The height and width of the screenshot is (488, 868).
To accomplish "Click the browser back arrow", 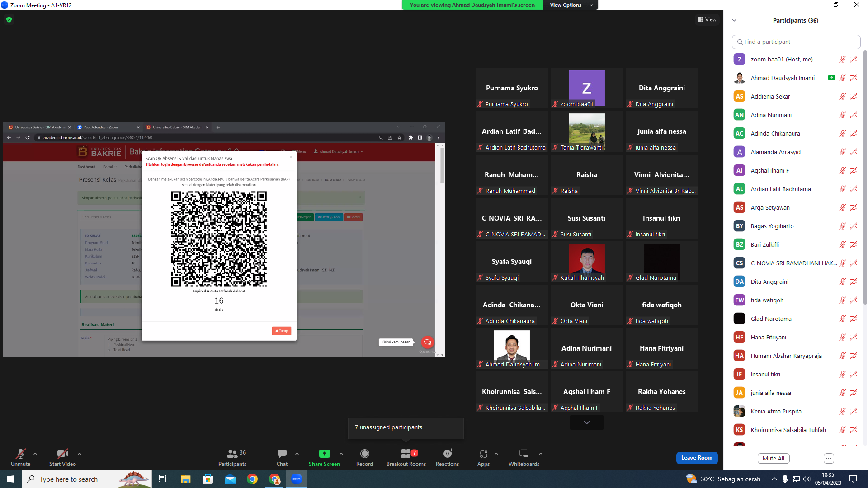I will click(x=9, y=137).
